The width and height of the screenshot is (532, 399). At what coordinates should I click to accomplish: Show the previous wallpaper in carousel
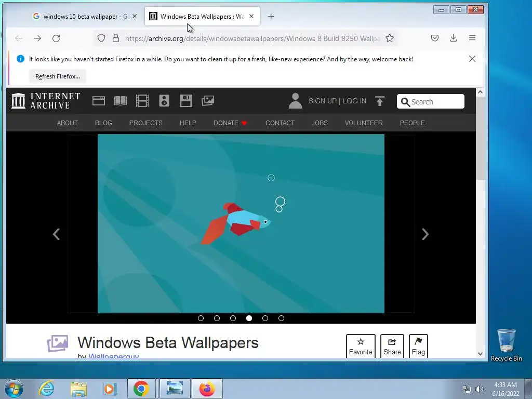(56, 234)
